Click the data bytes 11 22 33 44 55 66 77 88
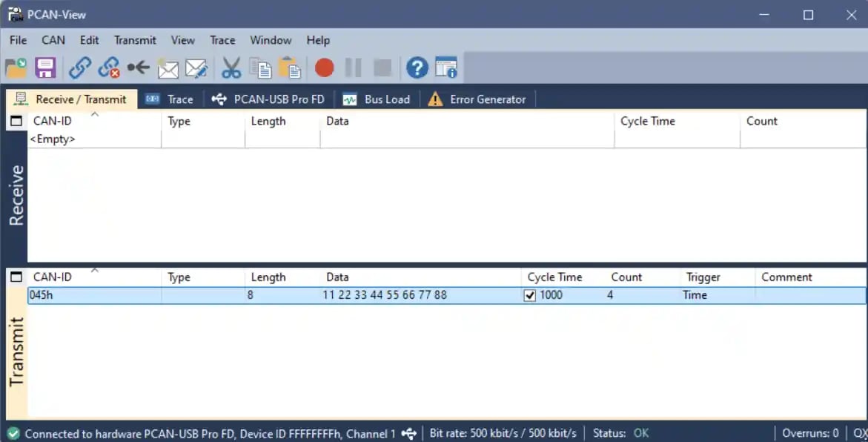This screenshot has width=868, height=442. 385,295
